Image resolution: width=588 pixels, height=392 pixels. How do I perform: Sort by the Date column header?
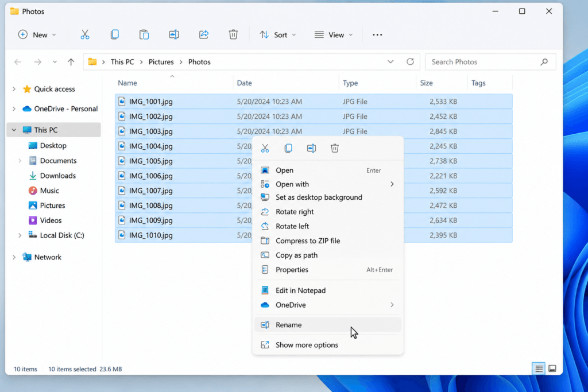(244, 83)
